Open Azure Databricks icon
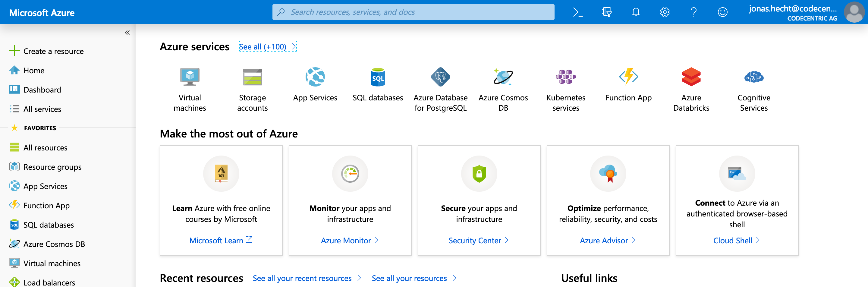868x287 pixels. [691, 77]
